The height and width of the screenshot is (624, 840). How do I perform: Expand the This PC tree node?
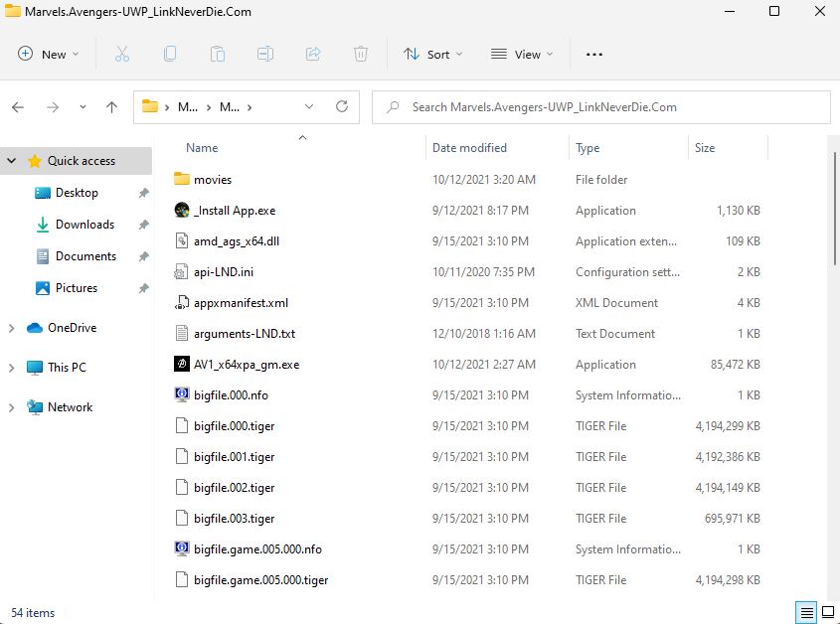(12, 368)
